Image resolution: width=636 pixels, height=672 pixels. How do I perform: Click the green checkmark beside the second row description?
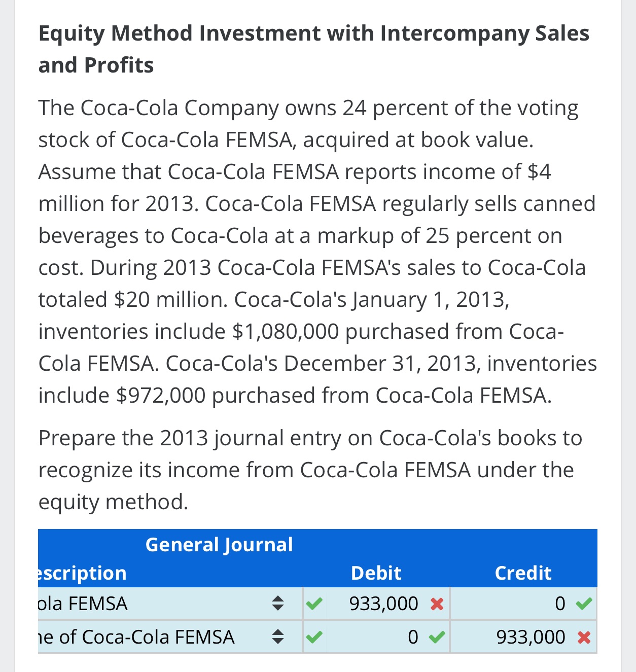pos(314,636)
